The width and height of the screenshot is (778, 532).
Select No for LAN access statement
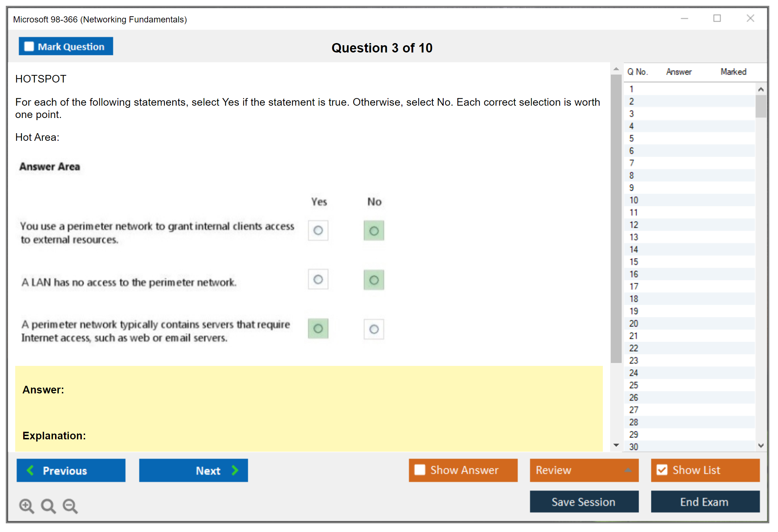(374, 280)
